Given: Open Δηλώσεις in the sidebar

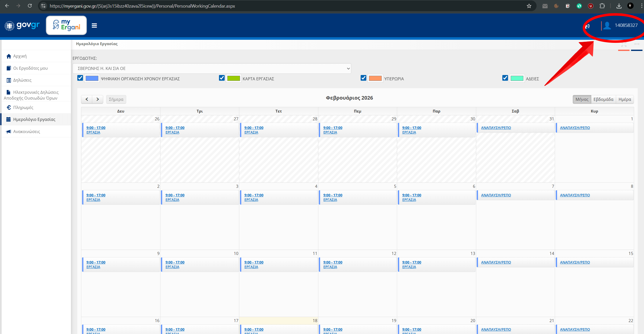Looking at the screenshot, I should [x=22, y=80].
